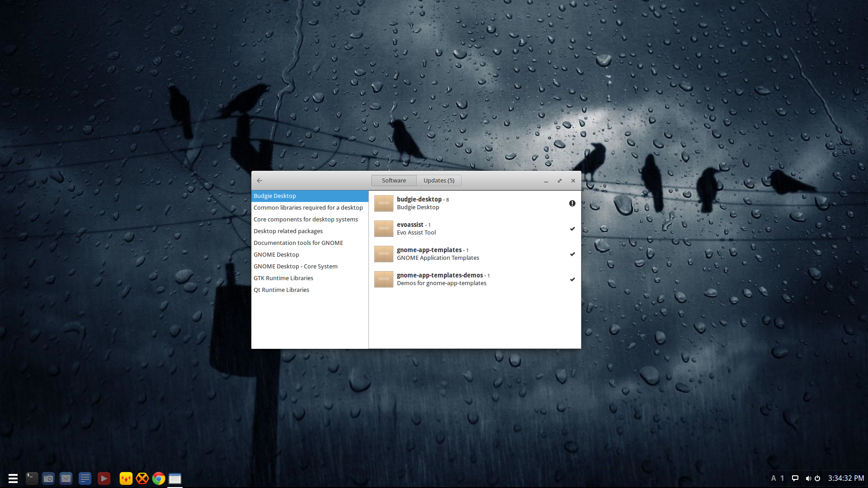The width and height of the screenshot is (868, 488).
Task: Open the text editor in the panel
Action: (x=85, y=479)
